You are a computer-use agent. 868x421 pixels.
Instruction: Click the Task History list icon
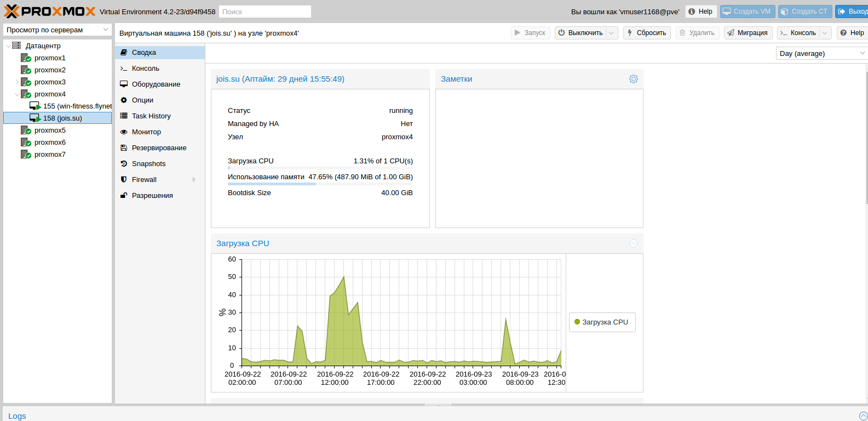pos(124,116)
